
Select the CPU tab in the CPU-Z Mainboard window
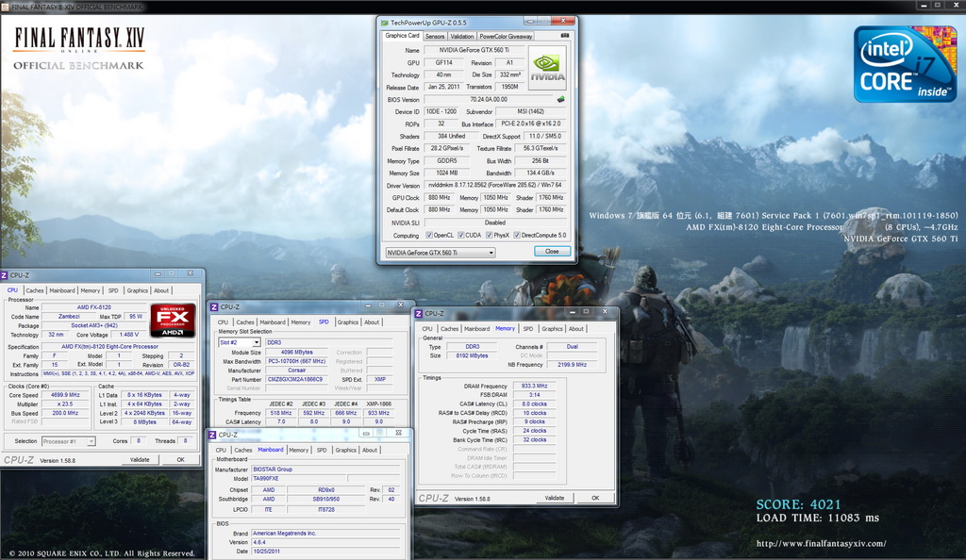(x=221, y=450)
